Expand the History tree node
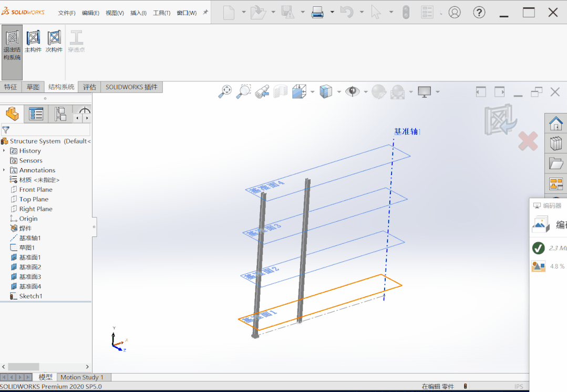Image resolution: width=567 pixels, height=392 pixels. 4,150
